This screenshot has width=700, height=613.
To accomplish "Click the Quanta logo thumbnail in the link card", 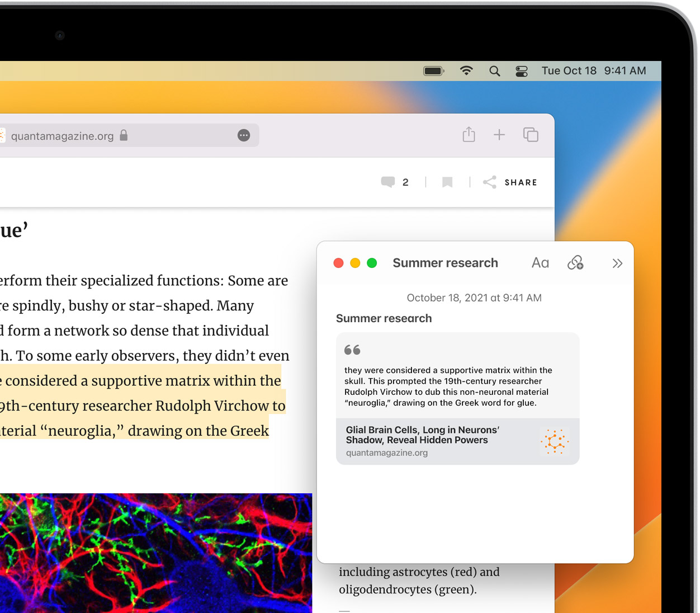I will click(555, 441).
